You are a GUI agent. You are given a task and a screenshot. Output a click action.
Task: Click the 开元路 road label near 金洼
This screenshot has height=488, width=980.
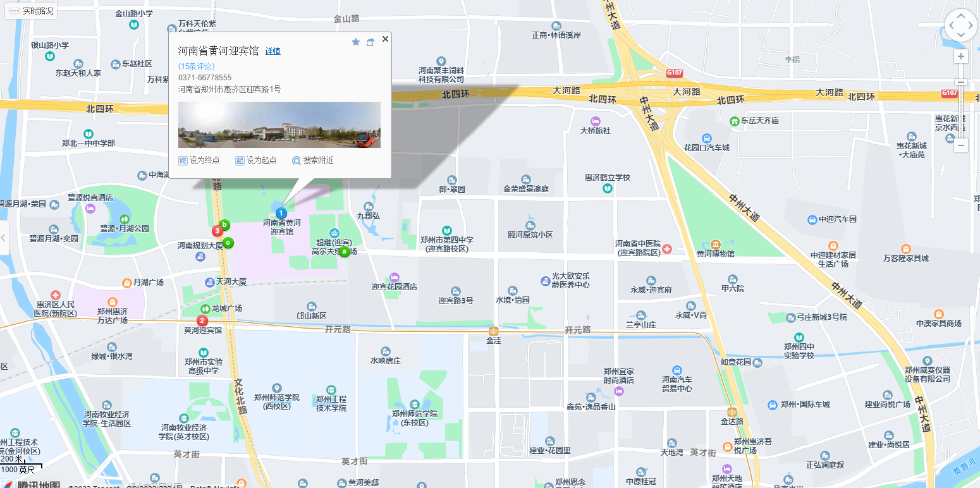point(577,330)
